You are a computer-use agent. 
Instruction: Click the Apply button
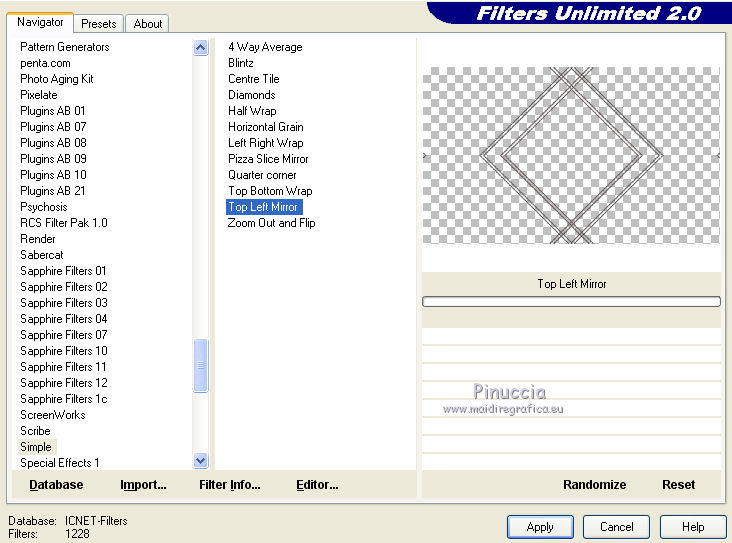540,527
